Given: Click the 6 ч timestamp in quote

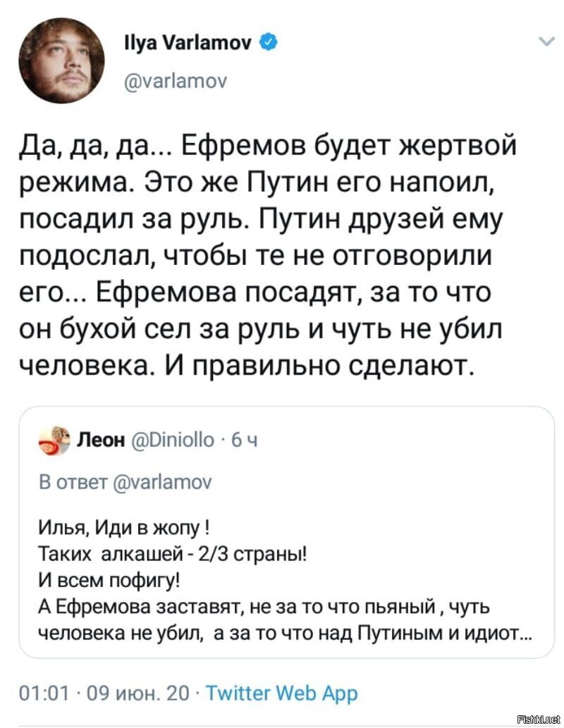Looking at the screenshot, I should point(245,440).
